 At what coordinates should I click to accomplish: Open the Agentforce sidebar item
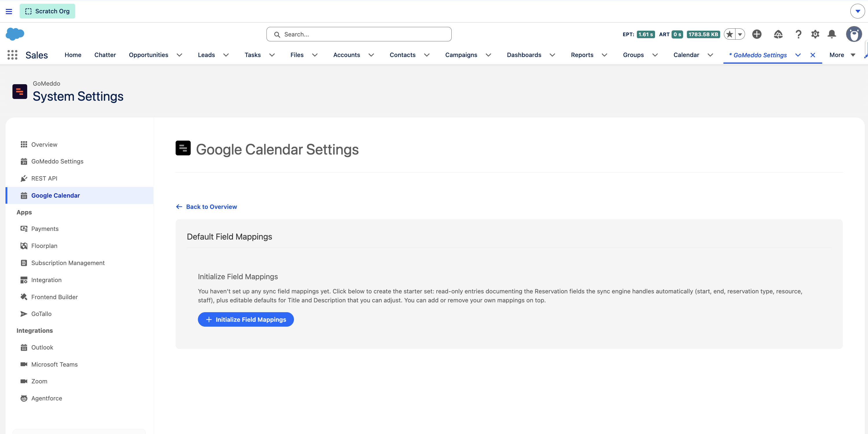[80, 398]
